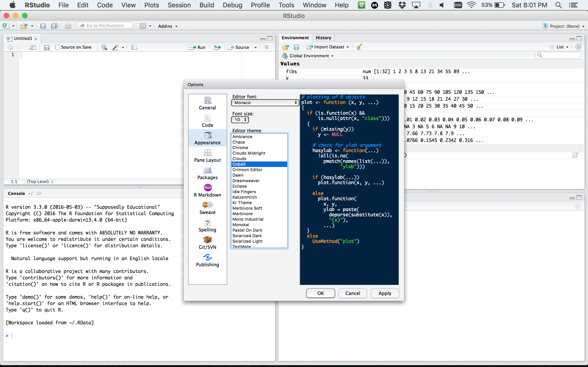Click the compile notebook icon
This screenshot has width=588, height=367.
tap(134, 47)
